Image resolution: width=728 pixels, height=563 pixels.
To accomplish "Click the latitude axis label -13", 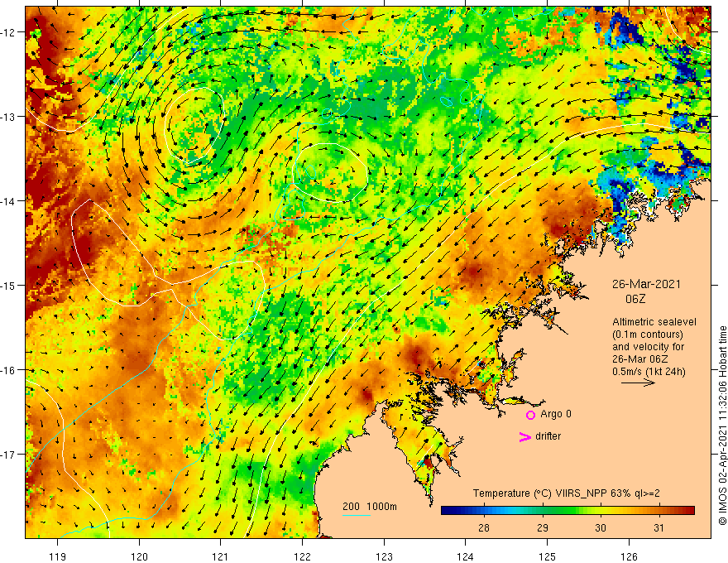I will click(9, 117).
